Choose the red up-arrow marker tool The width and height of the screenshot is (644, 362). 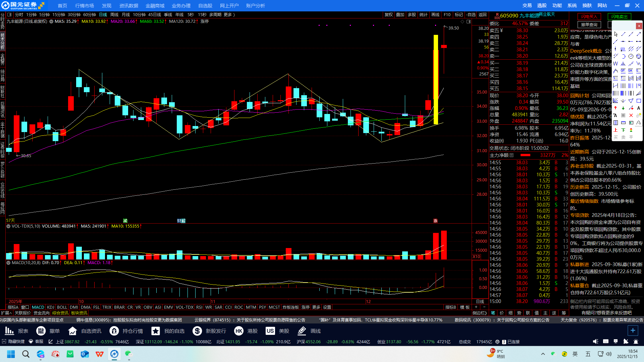[x=615, y=108]
